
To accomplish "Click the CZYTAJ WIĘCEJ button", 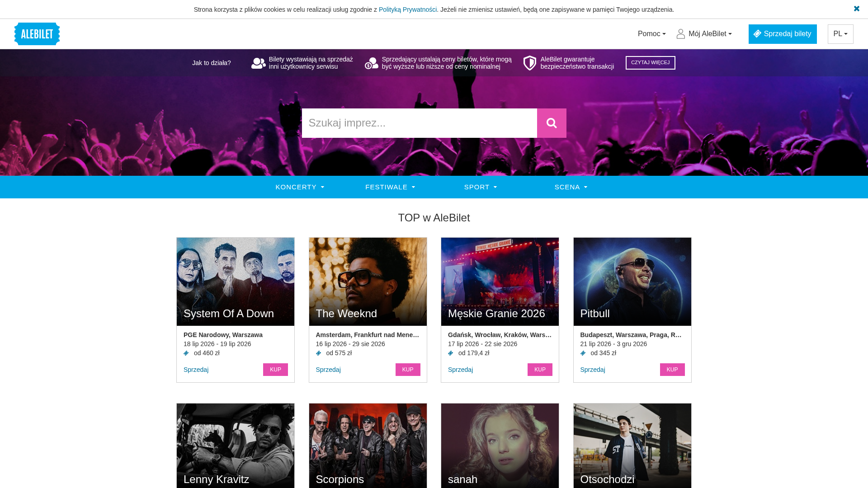I will (x=651, y=63).
